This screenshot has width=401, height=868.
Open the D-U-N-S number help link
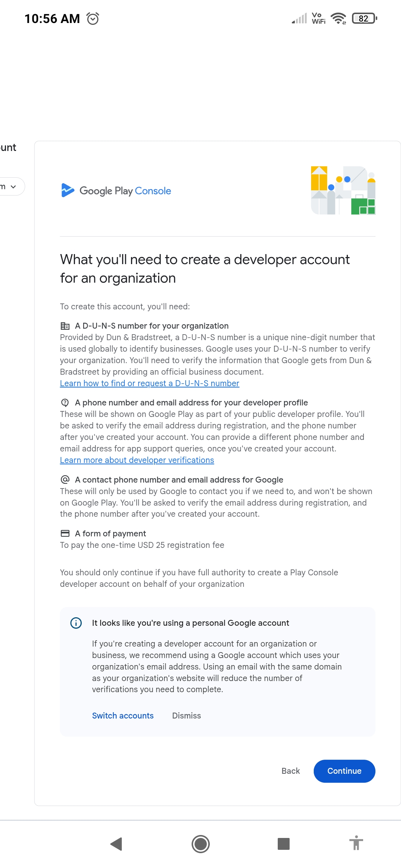pyautogui.click(x=150, y=383)
